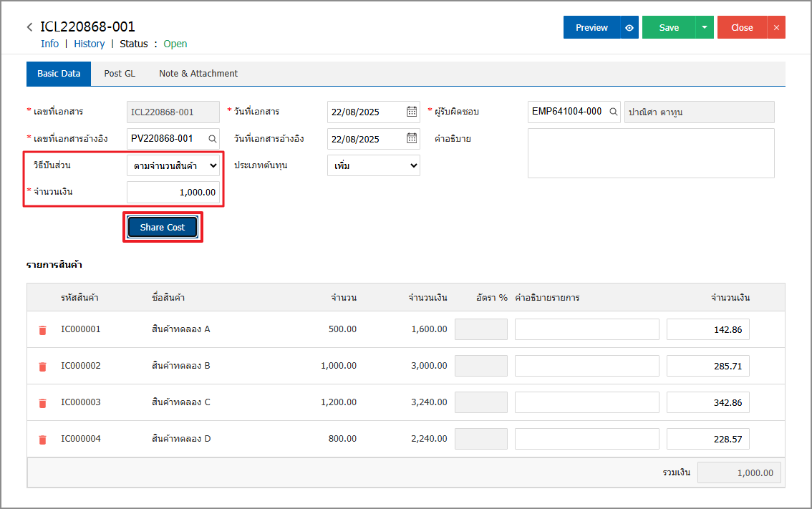Remove product row IC000004
This screenshot has height=509, width=812.
(x=42, y=440)
